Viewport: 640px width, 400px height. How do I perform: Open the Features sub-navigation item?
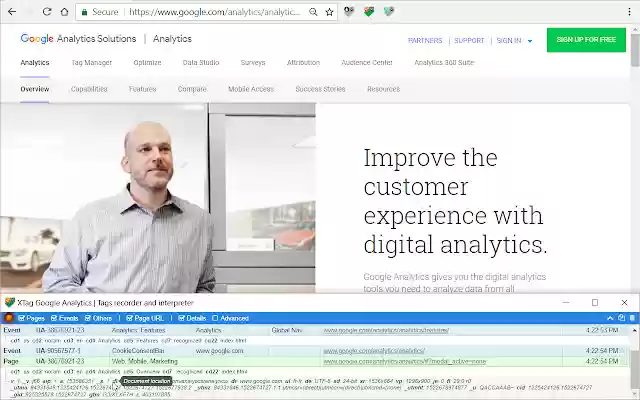(142, 89)
